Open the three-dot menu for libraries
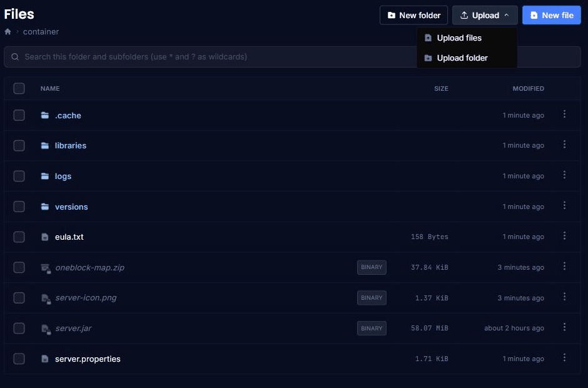Viewport: 588px width, 388px height. point(564,145)
